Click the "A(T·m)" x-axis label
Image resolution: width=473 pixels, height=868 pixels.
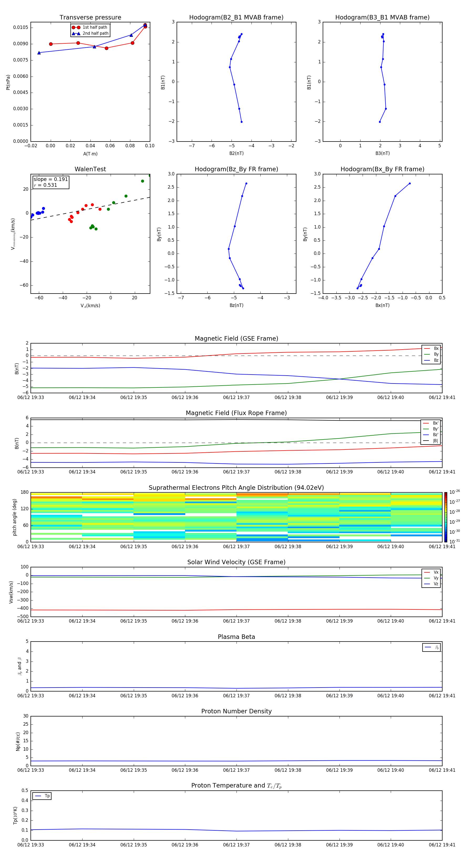pyautogui.click(x=90, y=154)
